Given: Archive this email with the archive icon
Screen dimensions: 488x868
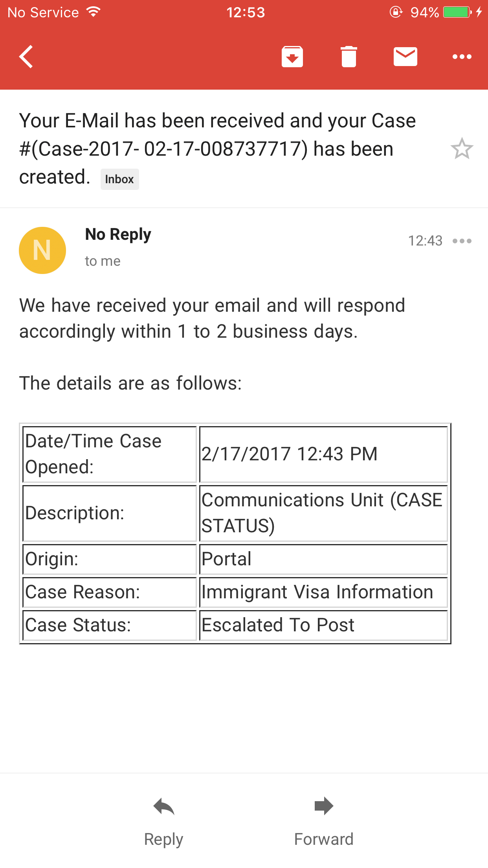Looking at the screenshot, I should tap(292, 57).
